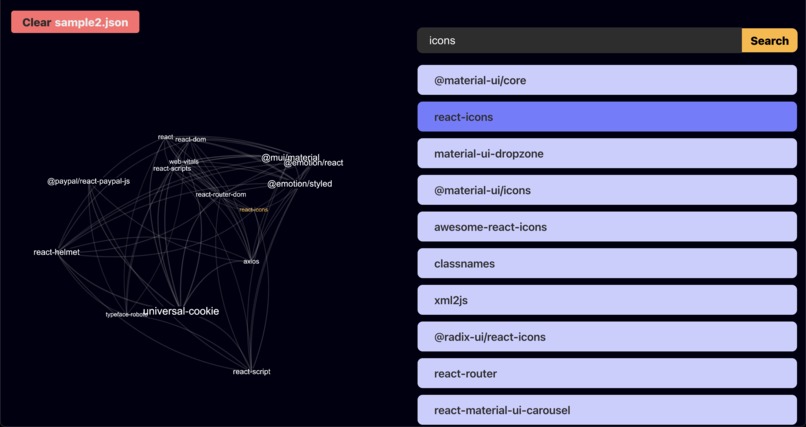The image size is (806, 427).
Task: Select the highlighted react-icons result
Action: (607, 117)
